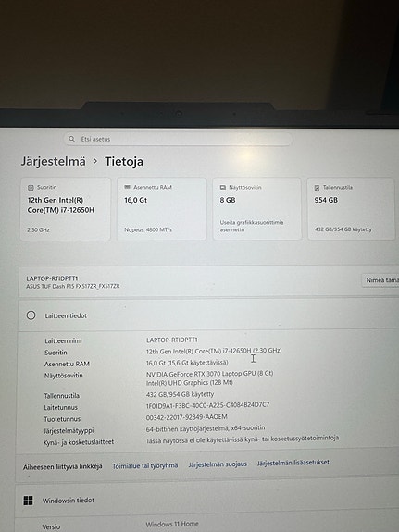
Task: Select the '954 GB' storage card value
Action: [326, 200]
